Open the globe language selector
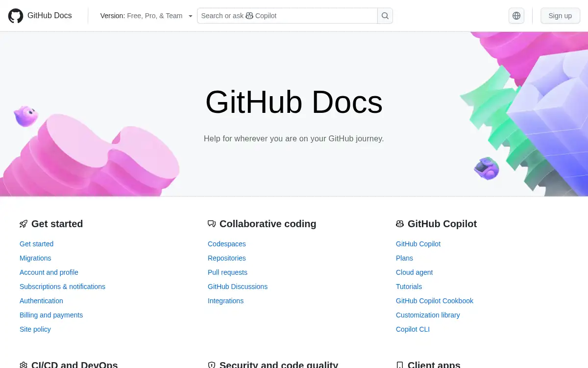This screenshot has width=588, height=368. tap(516, 16)
